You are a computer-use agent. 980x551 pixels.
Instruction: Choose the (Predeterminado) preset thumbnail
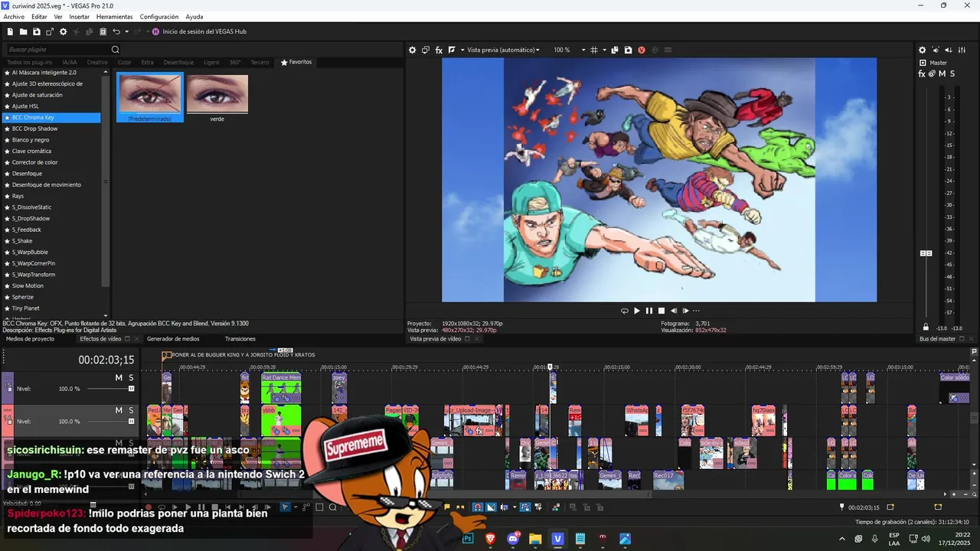pos(150,97)
